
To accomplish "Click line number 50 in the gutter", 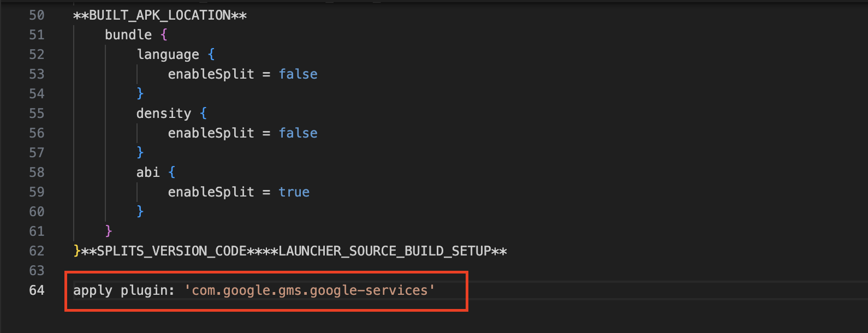I will pyautogui.click(x=37, y=15).
